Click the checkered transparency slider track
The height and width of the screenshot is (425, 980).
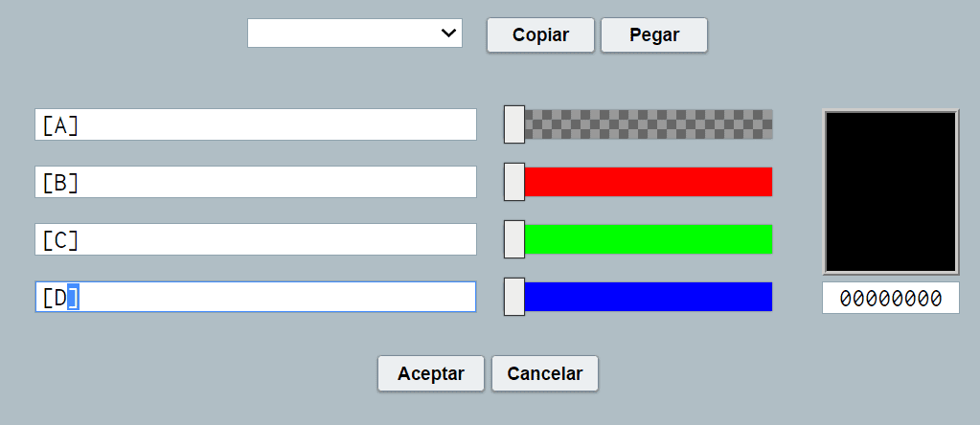[x=649, y=124]
